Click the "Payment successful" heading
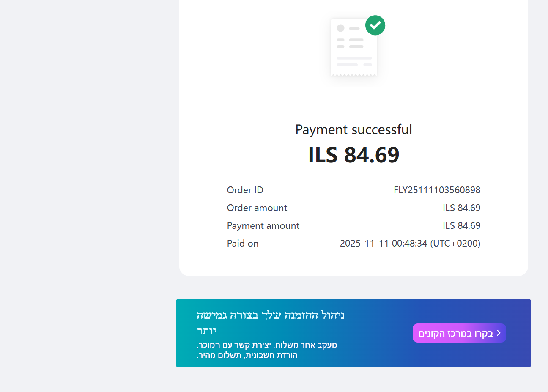Screen dimensions: 548x392 coord(353,129)
